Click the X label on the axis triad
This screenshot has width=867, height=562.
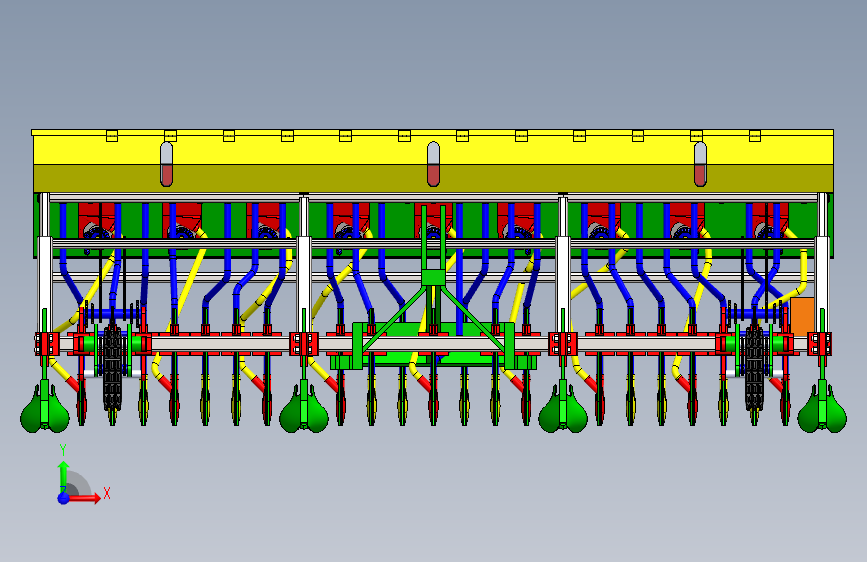pyautogui.click(x=107, y=493)
